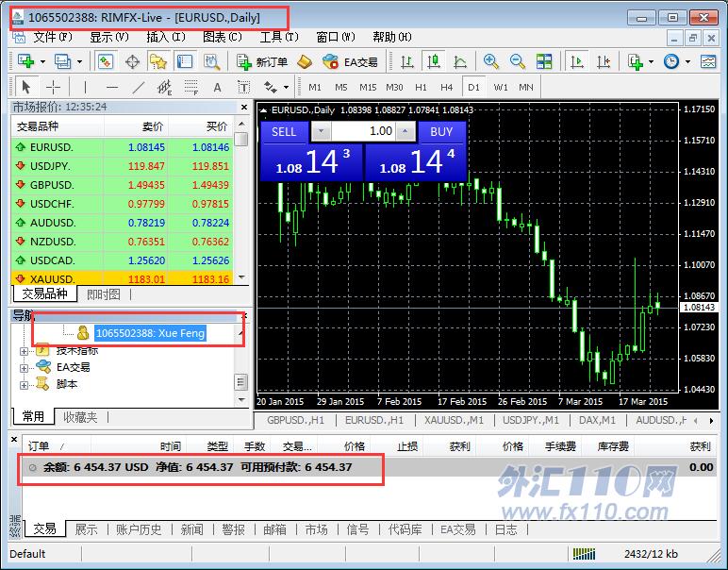Toggle the EA交易 auto trading button
Image resolution: width=728 pixels, height=570 pixels.
[x=350, y=61]
